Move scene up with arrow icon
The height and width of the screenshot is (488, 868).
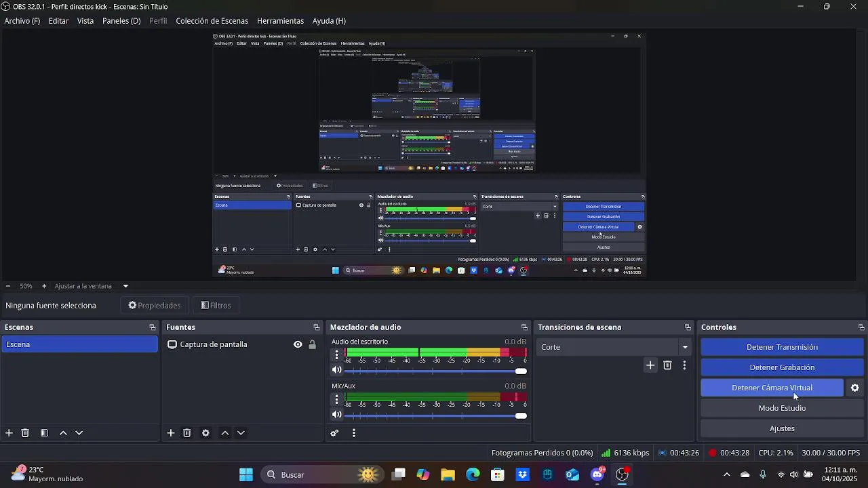point(63,433)
